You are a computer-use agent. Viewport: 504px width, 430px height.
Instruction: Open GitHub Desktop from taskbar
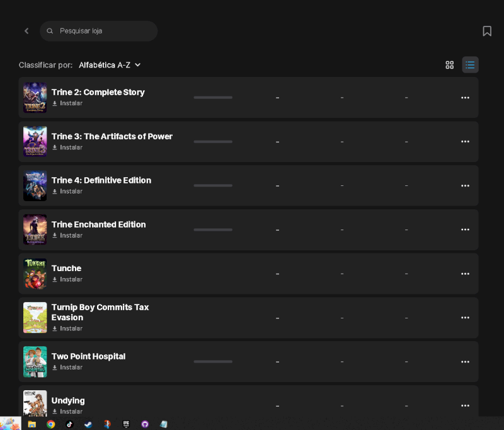pyautogui.click(x=145, y=424)
